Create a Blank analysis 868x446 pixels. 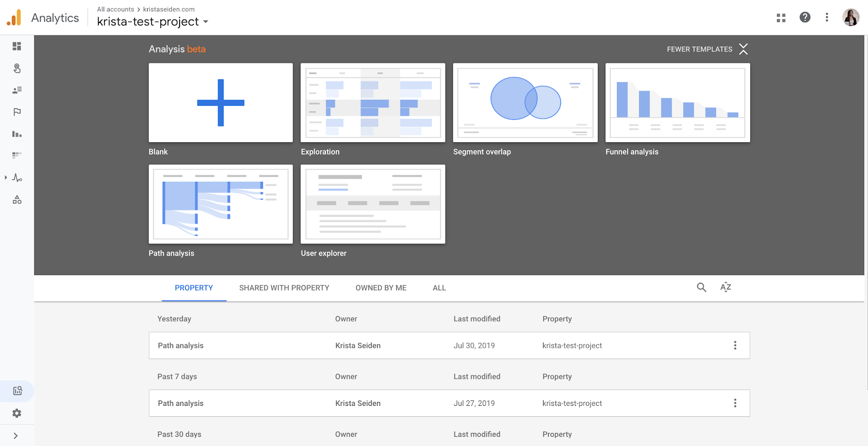point(221,103)
